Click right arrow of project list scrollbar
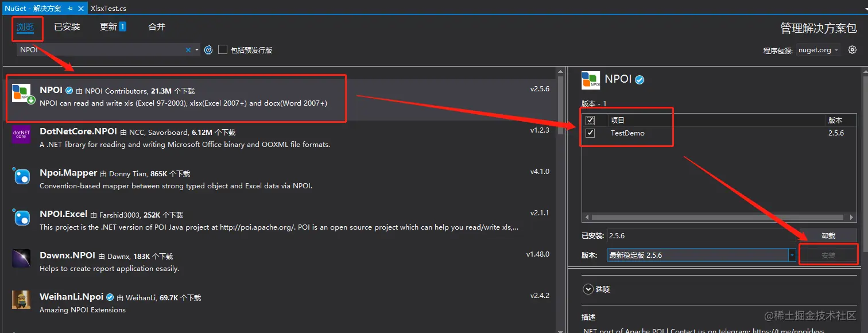The image size is (868, 333). pos(852,218)
